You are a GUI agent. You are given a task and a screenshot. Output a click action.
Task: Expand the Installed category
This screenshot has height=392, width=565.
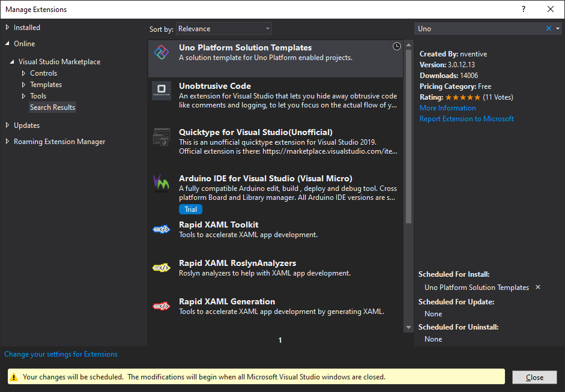coord(7,27)
